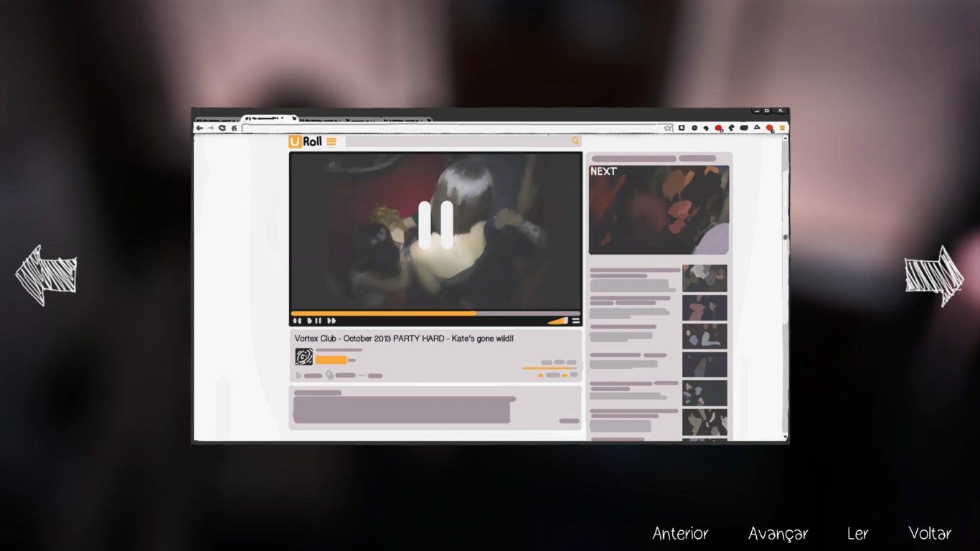
Task: Open the three-dots more options
Action: pyautogui.click(x=362, y=375)
